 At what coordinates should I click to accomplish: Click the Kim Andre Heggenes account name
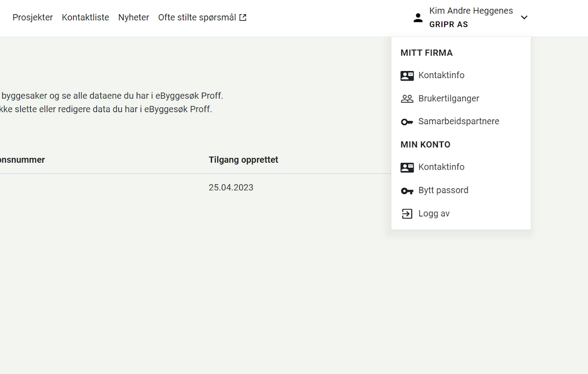pyautogui.click(x=471, y=11)
